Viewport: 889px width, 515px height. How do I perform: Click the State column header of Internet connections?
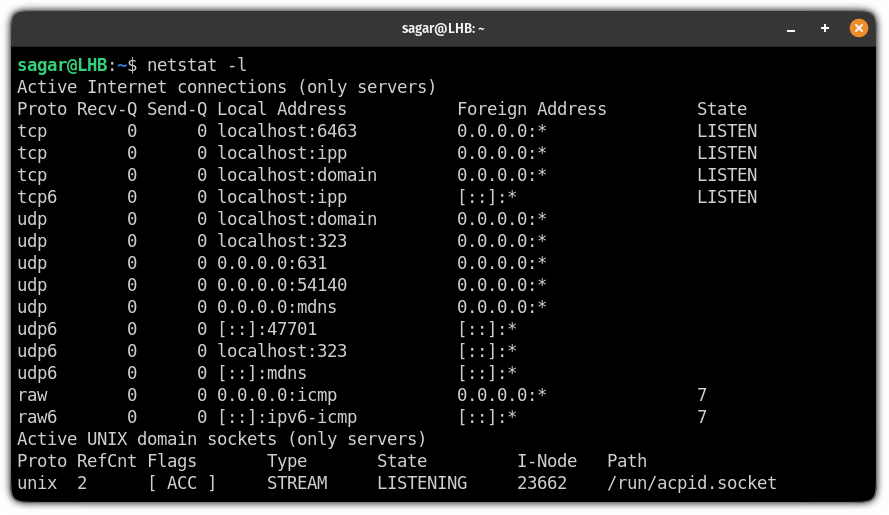point(722,109)
